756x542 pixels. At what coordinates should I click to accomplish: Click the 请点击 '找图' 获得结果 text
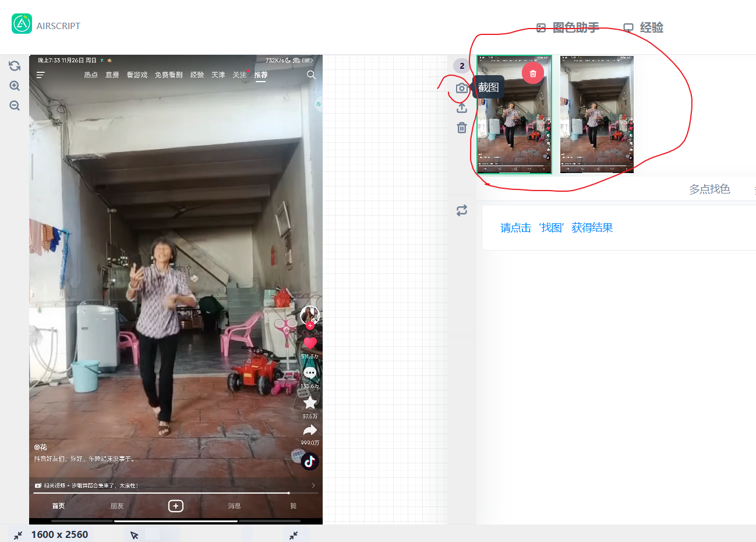pyautogui.click(x=557, y=228)
